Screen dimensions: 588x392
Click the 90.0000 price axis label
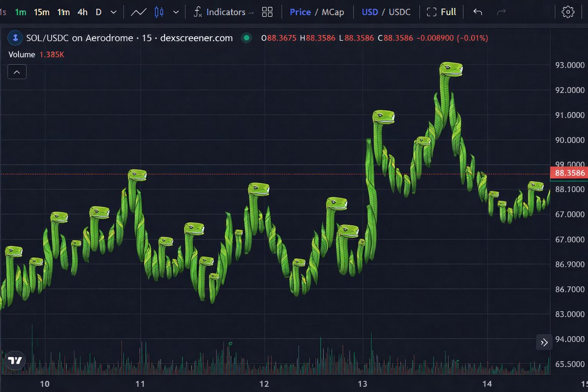click(570, 140)
